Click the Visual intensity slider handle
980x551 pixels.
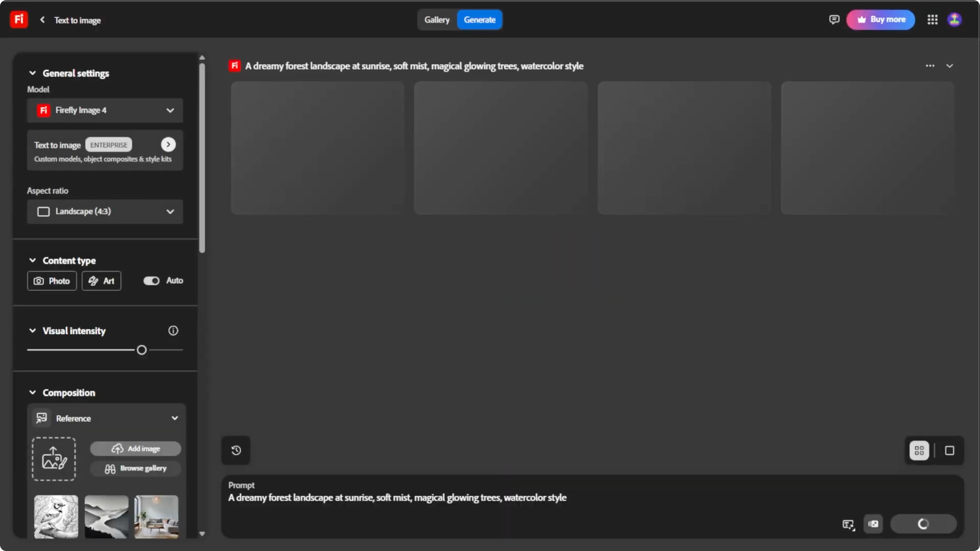pyautogui.click(x=141, y=350)
